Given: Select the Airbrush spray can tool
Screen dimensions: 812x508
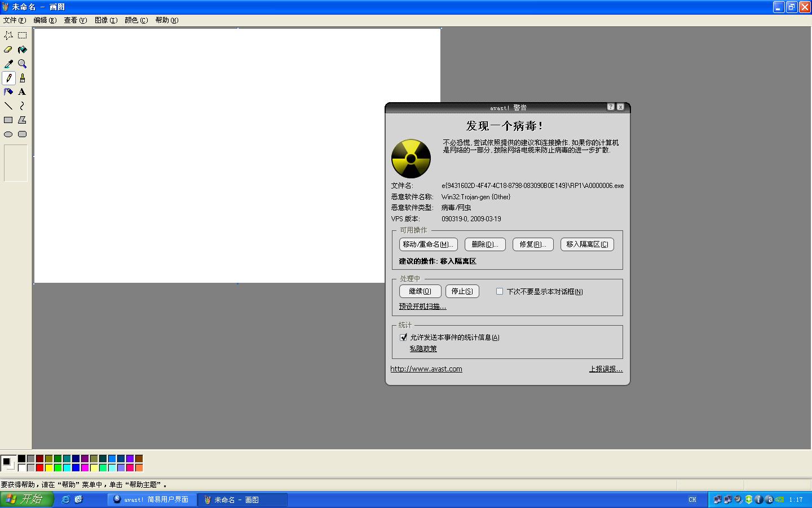Looking at the screenshot, I should tap(8, 92).
